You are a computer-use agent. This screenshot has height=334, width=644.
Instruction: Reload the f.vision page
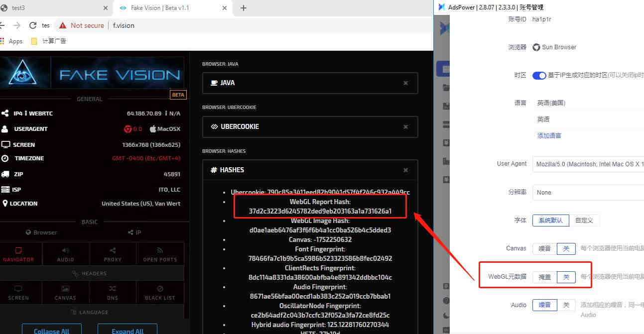(33, 25)
